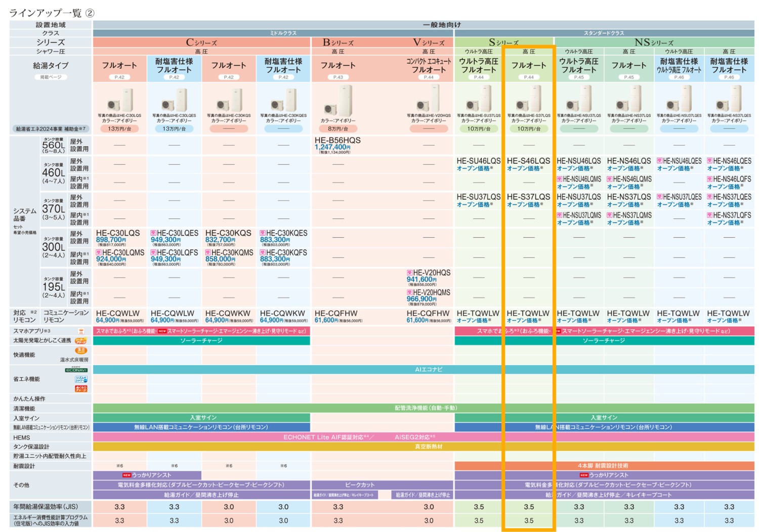Open the HE-C30LQS product photo
The image size is (759, 532).
pos(120,100)
